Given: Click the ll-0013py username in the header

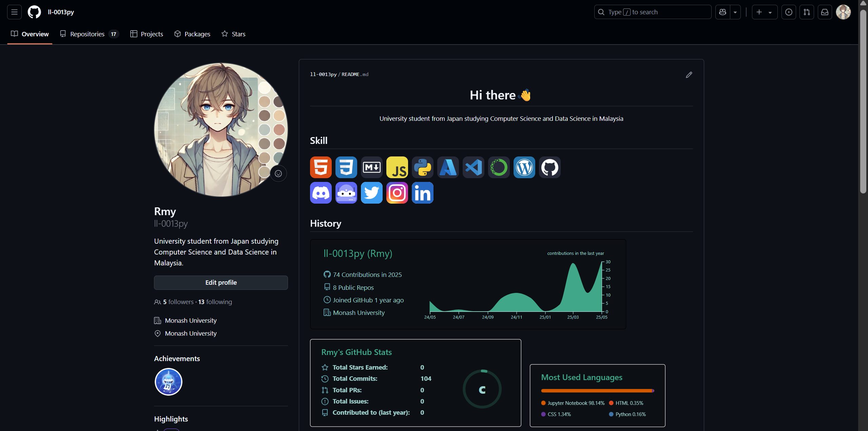Looking at the screenshot, I should 61,12.
